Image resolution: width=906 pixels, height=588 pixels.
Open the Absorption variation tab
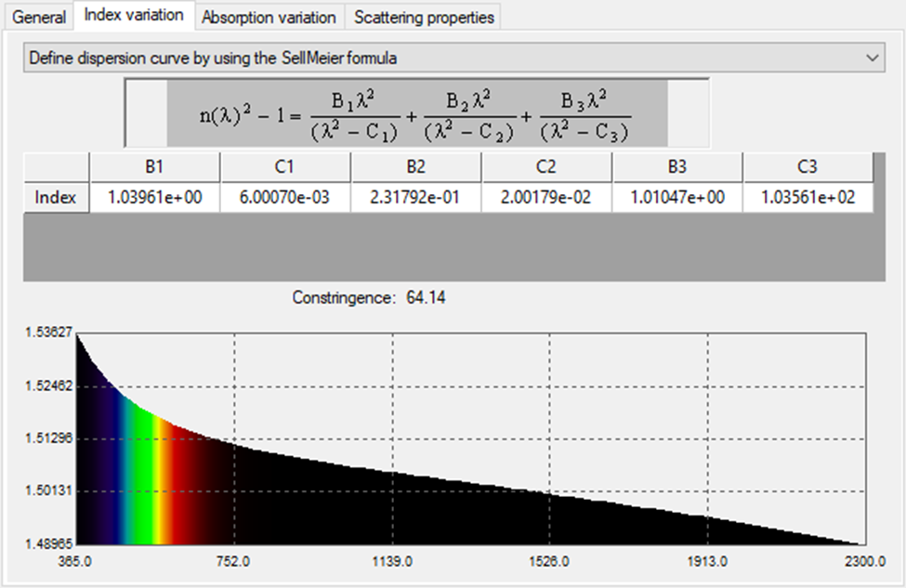pyautogui.click(x=269, y=18)
